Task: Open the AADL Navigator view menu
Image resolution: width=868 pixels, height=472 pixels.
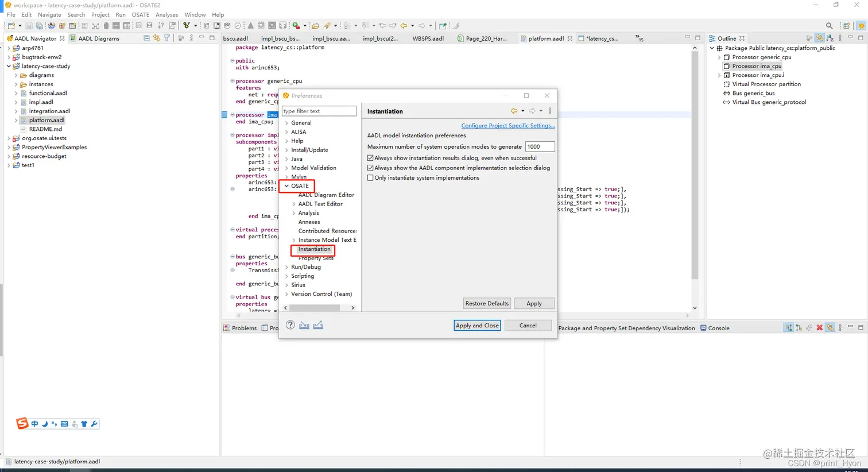Action: point(191,38)
